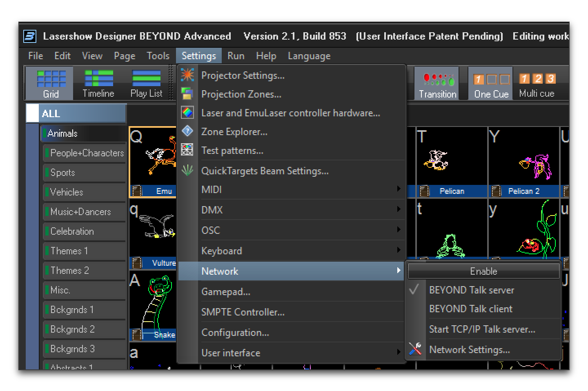Click the Test patterns icon
Viewport: 588px width, 391px height.
pos(187,150)
